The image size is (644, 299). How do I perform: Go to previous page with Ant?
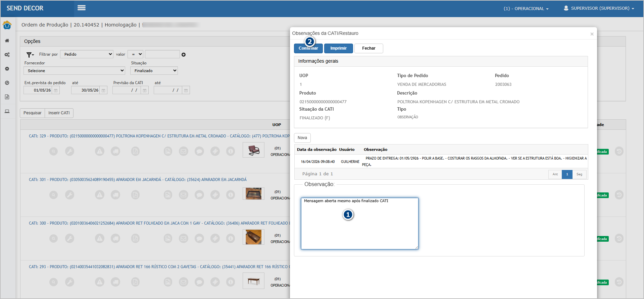click(x=555, y=174)
